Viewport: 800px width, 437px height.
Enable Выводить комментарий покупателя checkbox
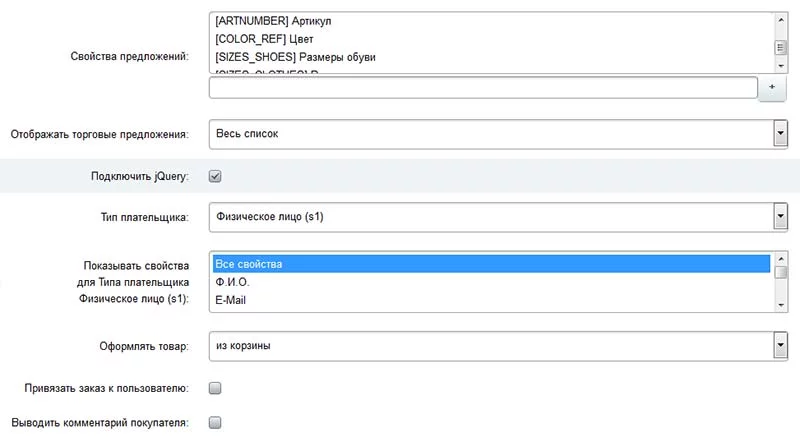pos(214,422)
